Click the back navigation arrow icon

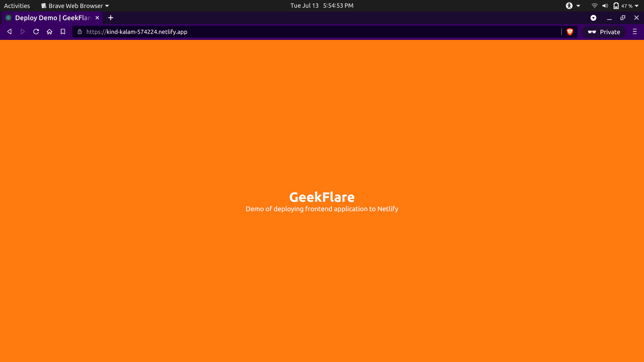[9, 32]
